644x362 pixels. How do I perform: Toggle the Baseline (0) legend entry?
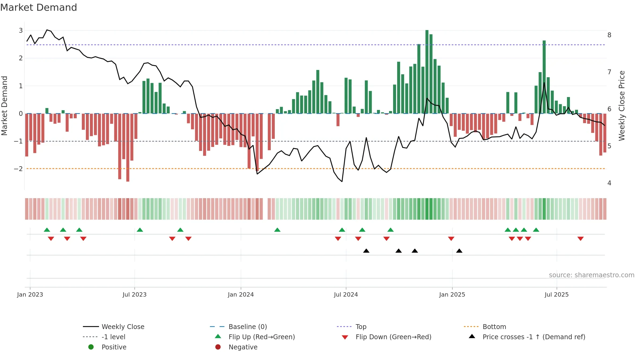(238, 327)
